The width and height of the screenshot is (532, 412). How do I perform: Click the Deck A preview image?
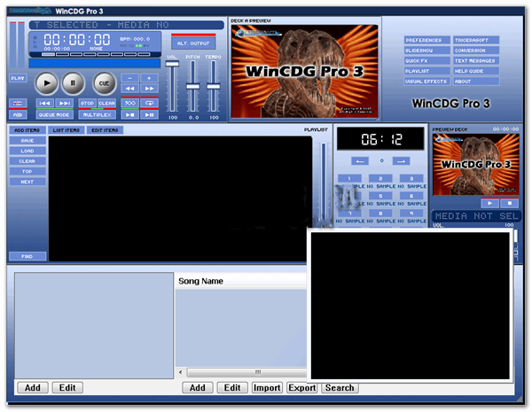point(304,71)
